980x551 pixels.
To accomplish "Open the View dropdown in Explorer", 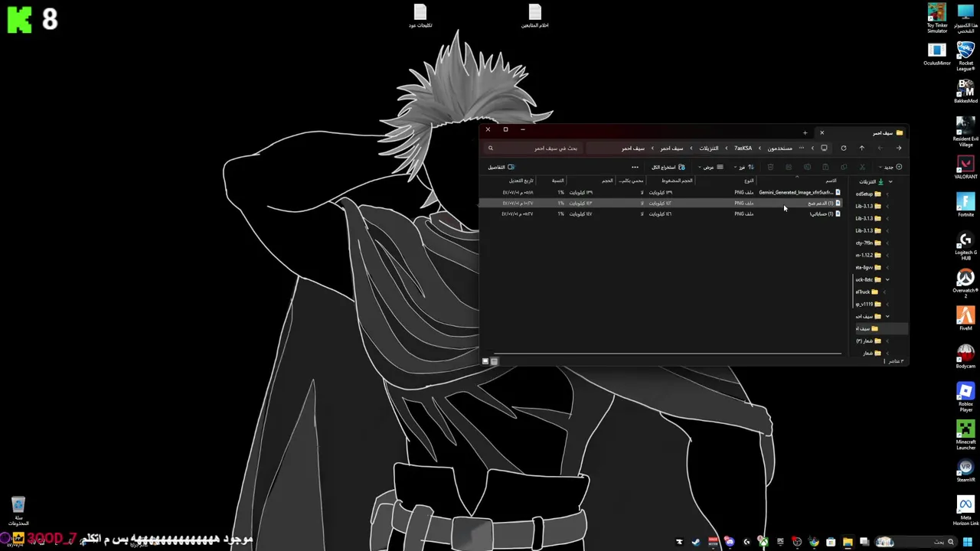I will 711,167.
